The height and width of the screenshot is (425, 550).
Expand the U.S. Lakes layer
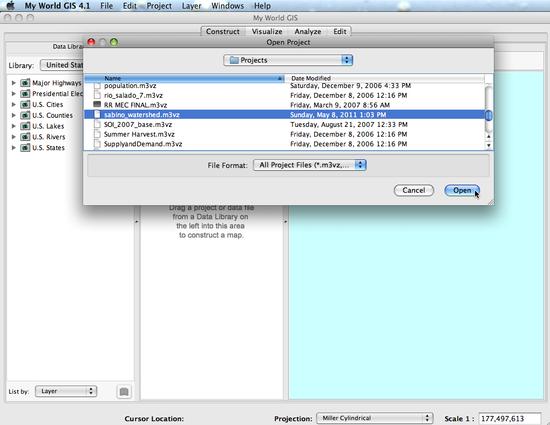13,126
